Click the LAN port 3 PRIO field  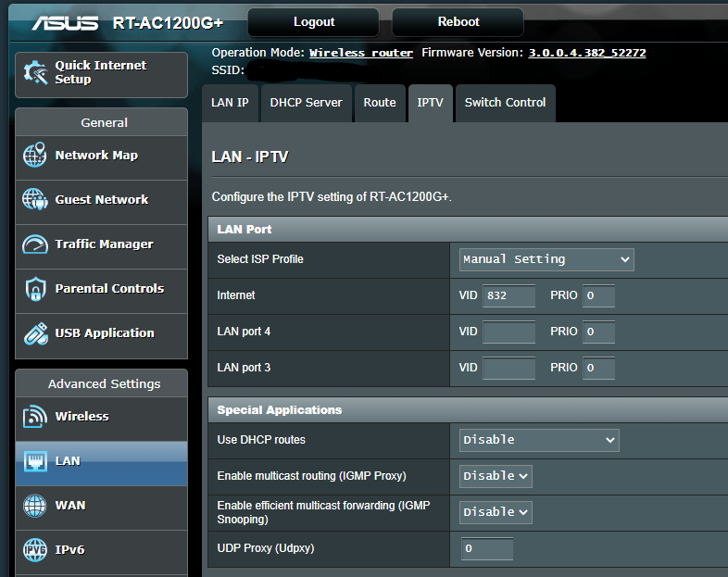click(x=598, y=368)
